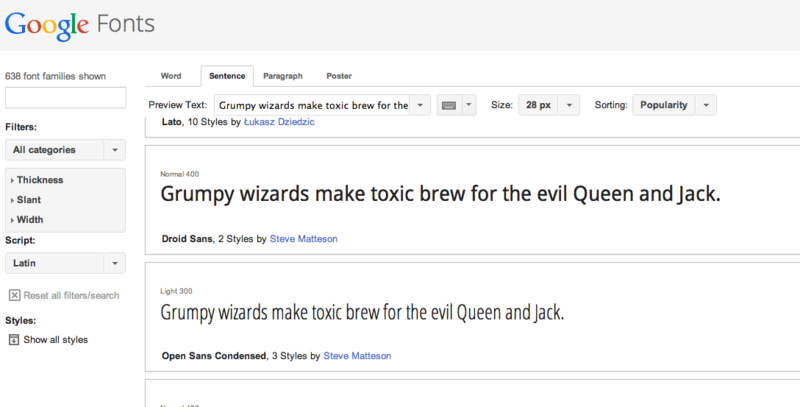Expand the Slant filter
Viewport: 800px width, 407px height.
tap(26, 200)
